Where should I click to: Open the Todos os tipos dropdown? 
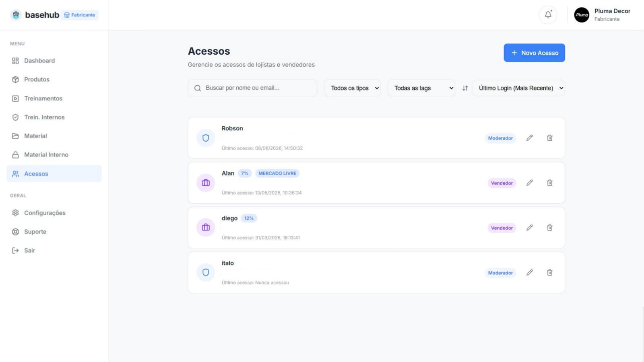point(352,88)
